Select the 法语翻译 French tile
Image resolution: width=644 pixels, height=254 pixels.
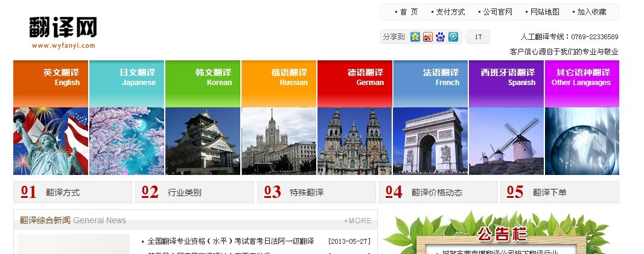430,84
